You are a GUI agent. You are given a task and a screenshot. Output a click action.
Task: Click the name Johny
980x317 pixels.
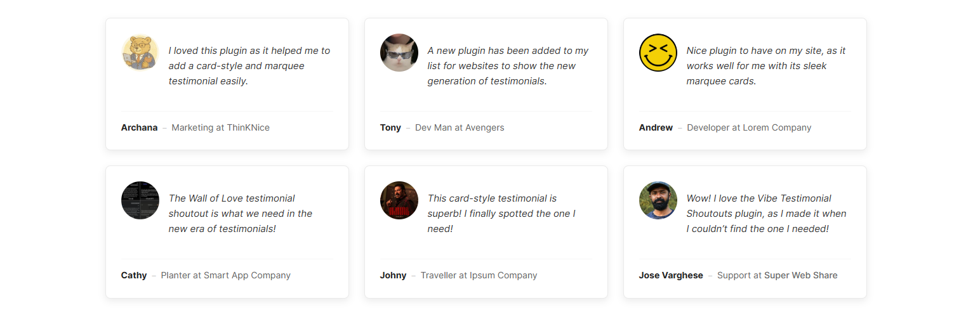[393, 275]
